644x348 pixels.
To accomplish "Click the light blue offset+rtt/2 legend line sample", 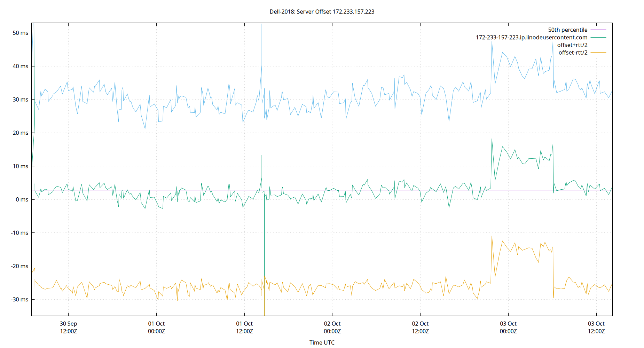I will tap(598, 45).
